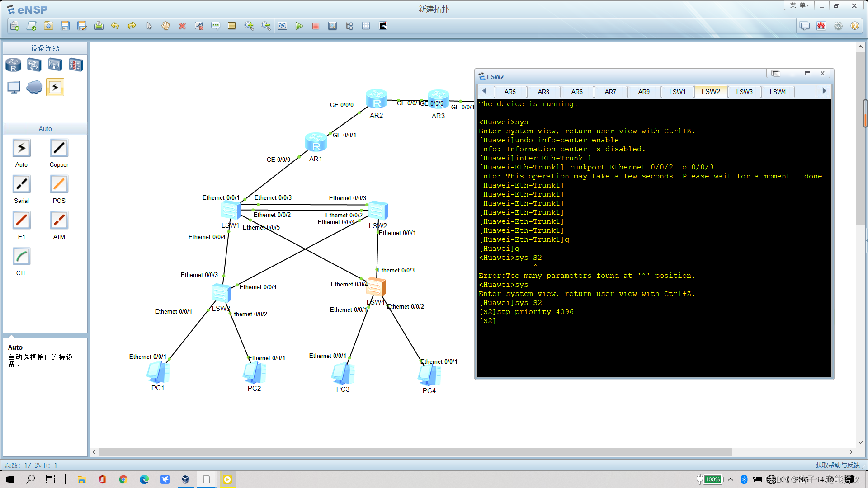Switch to the LSW1 terminal tab
The image size is (868, 488).
[677, 92]
